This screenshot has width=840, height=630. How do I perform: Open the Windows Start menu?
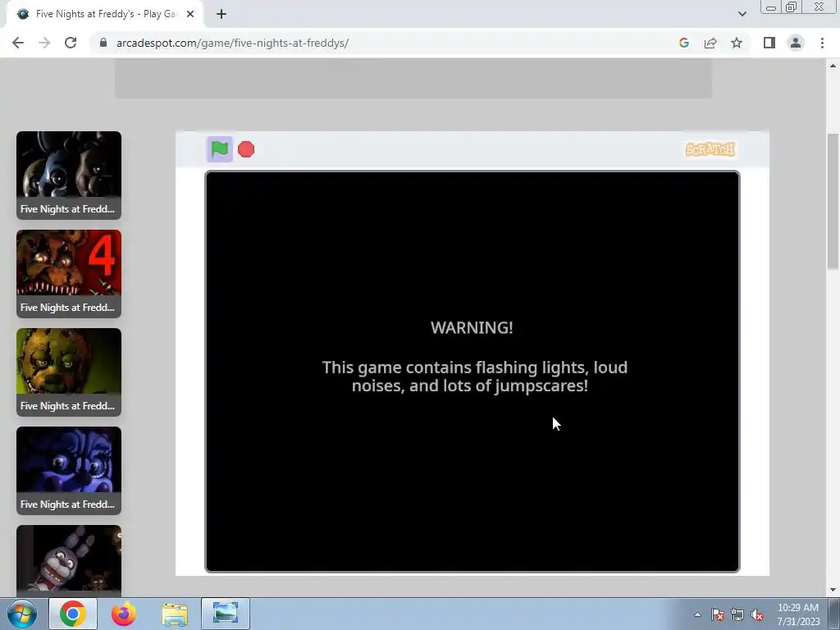(22, 614)
